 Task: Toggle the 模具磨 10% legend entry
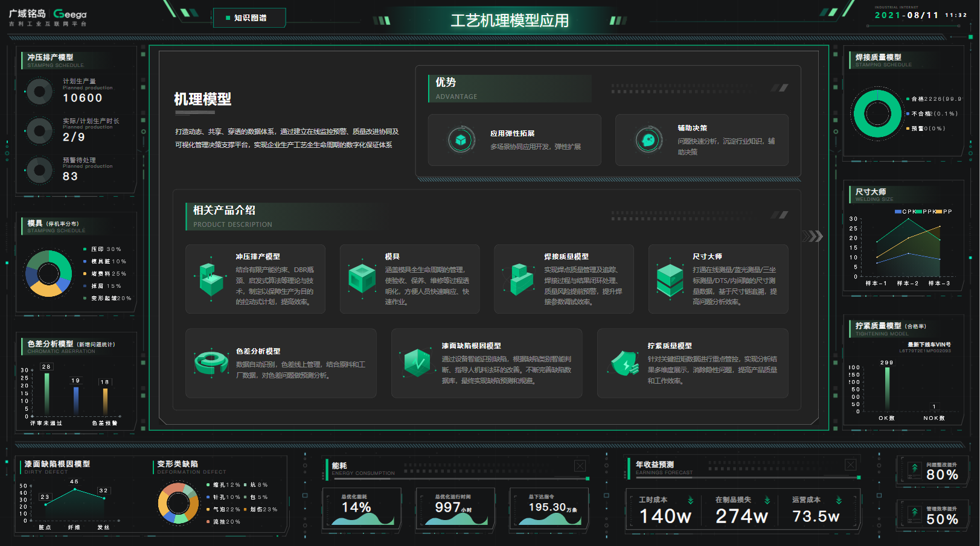point(104,261)
